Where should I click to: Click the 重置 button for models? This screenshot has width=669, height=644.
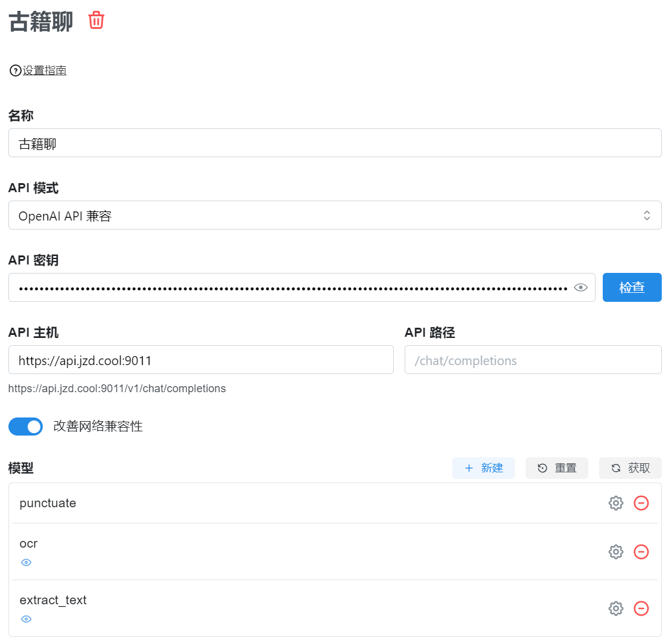pos(557,468)
